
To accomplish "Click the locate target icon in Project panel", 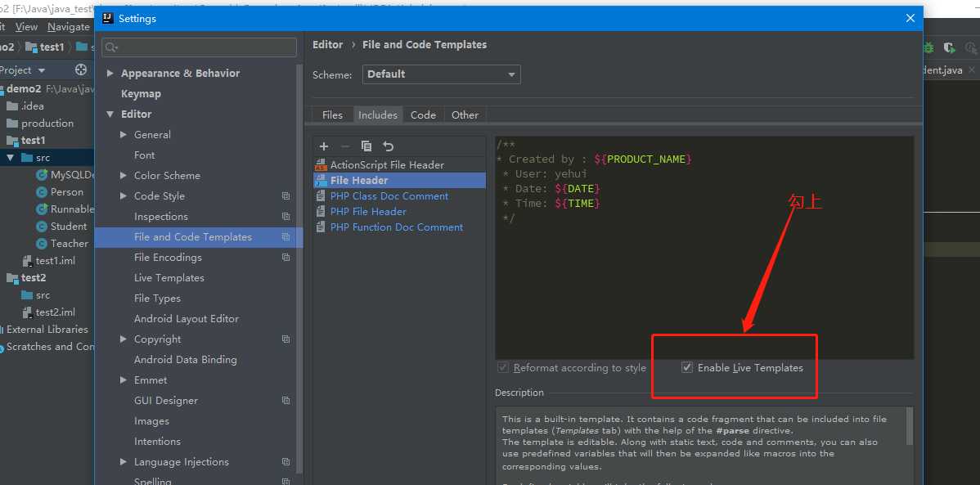I will [x=81, y=70].
